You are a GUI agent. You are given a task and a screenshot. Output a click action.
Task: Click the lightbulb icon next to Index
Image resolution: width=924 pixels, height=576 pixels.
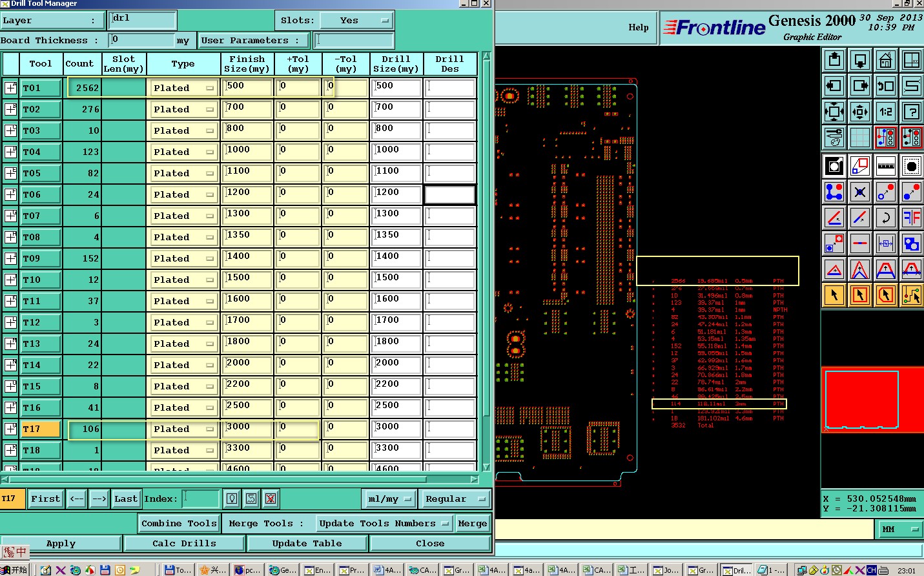(x=232, y=499)
